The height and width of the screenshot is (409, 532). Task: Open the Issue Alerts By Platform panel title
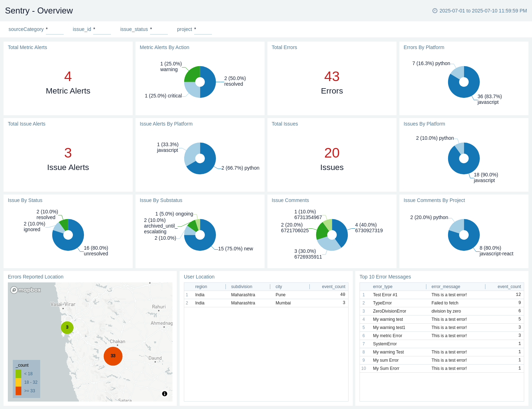[166, 124]
